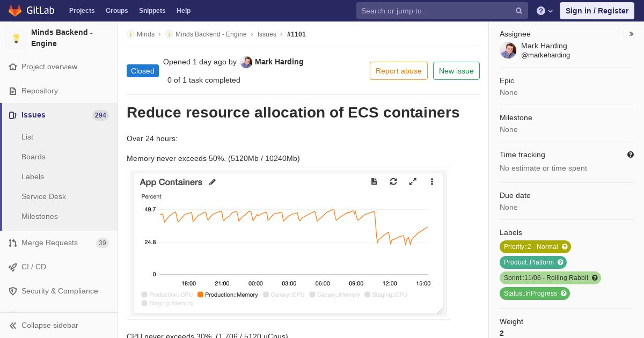This screenshot has height=338, width=644.
Task: Click the author avatar next to Mark Harding
Action: coord(246,62)
